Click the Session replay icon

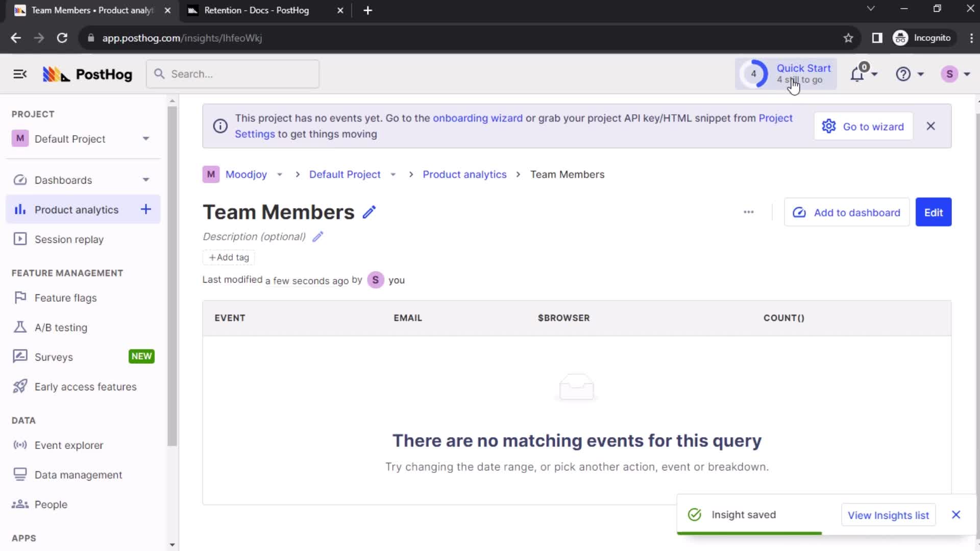19,239
